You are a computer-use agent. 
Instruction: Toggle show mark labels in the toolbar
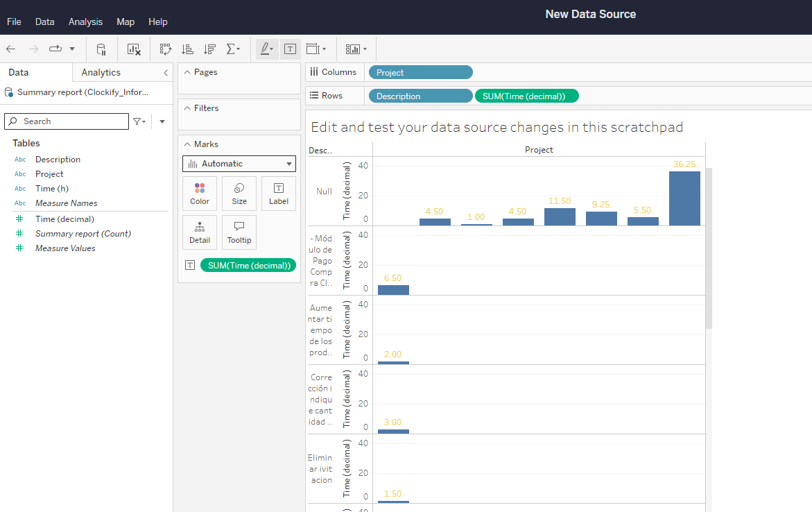coord(290,49)
